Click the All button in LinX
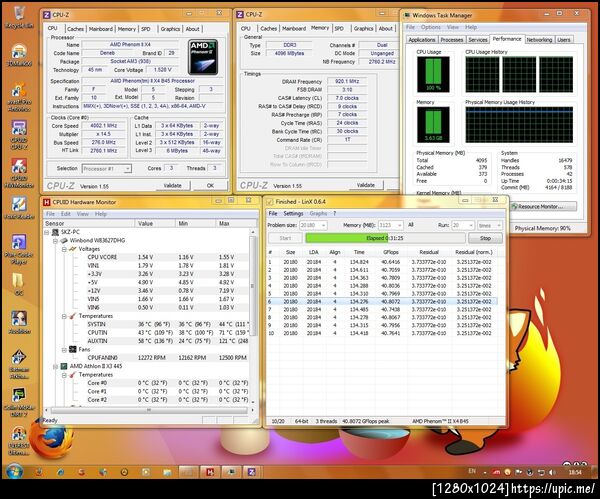600x499 pixels. coord(411,225)
